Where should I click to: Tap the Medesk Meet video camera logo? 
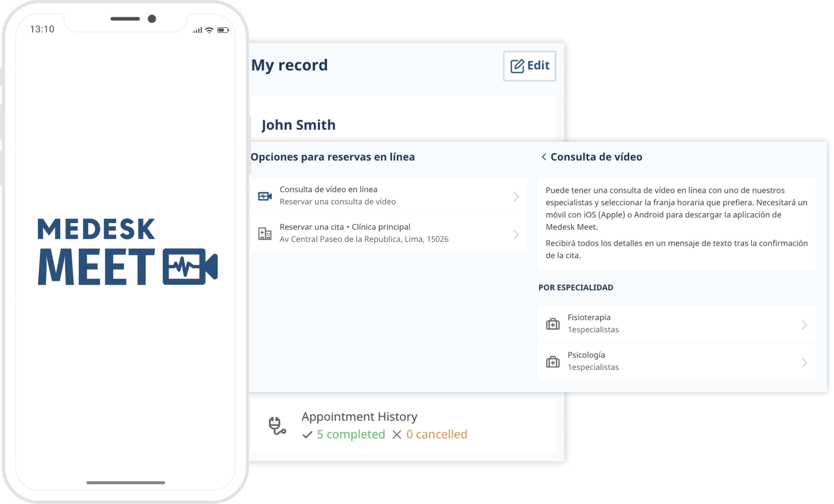pyautogui.click(x=190, y=267)
